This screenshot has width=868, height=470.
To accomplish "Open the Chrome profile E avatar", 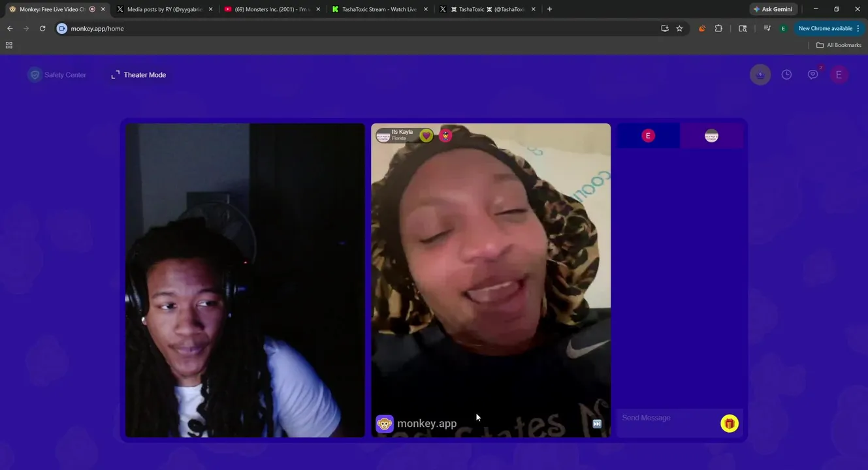I will [783, 29].
